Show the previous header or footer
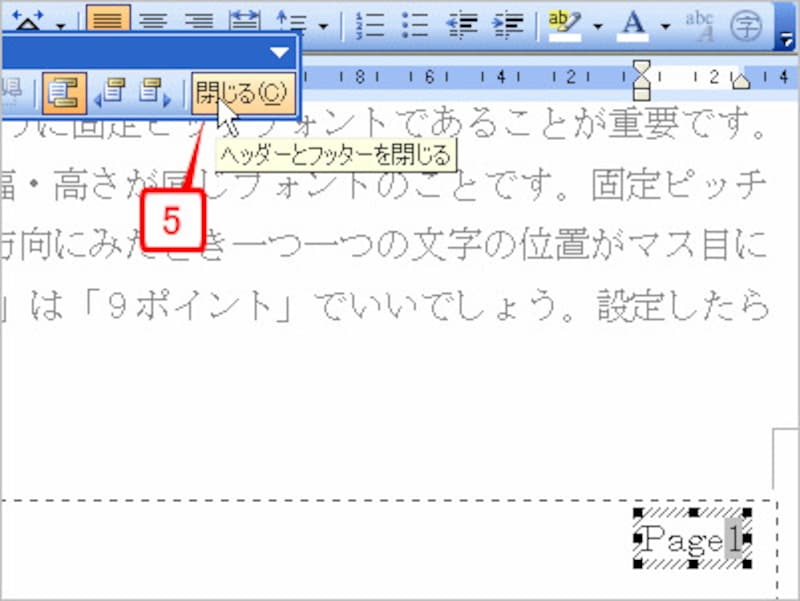 pos(116,90)
